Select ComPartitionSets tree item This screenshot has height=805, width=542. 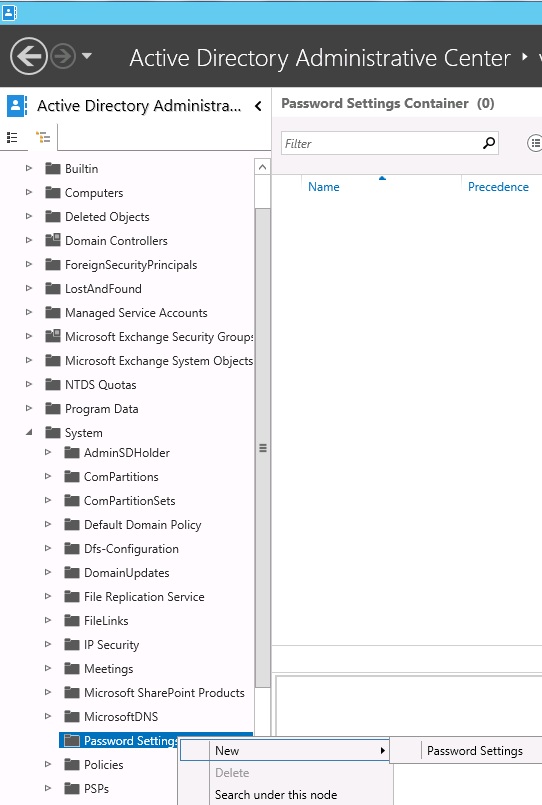(x=129, y=501)
